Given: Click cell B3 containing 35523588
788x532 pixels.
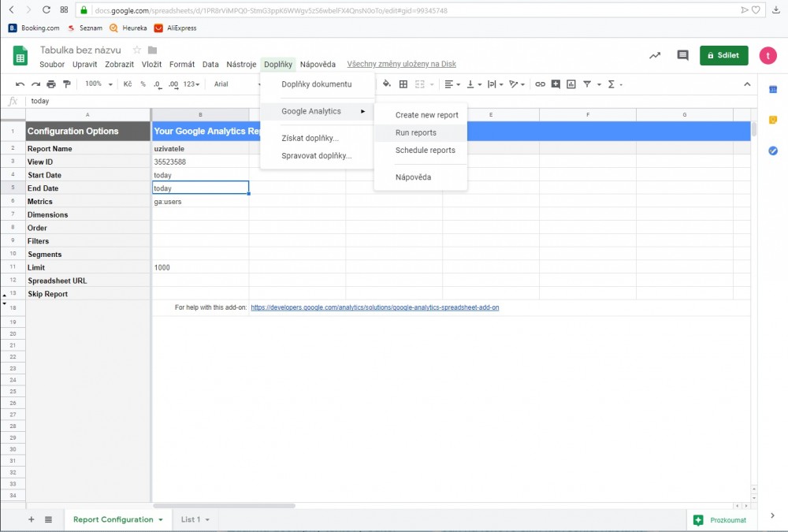Looking at the screenshot, I should click(200, 162).
